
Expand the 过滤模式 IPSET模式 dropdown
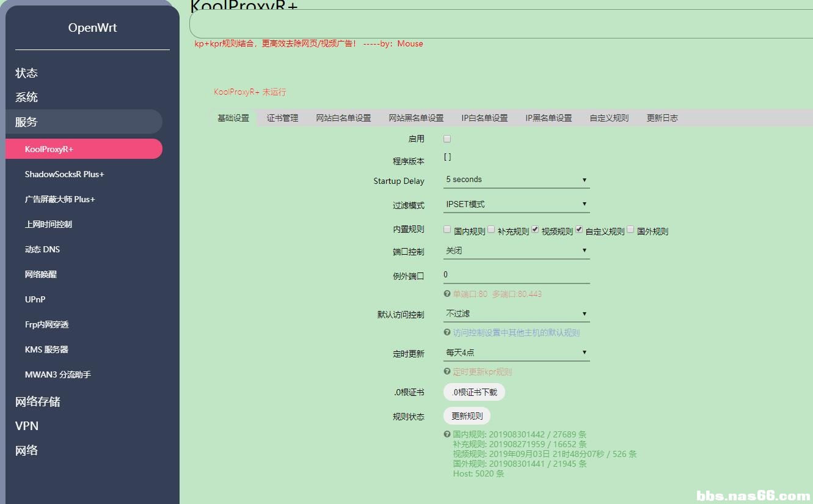pos(516,205)
